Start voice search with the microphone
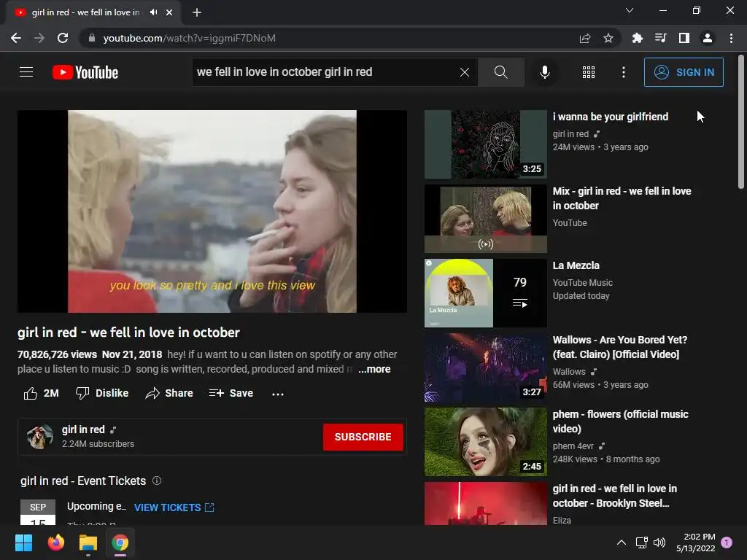Screen dimensions: 747x560 click(544, 72)
